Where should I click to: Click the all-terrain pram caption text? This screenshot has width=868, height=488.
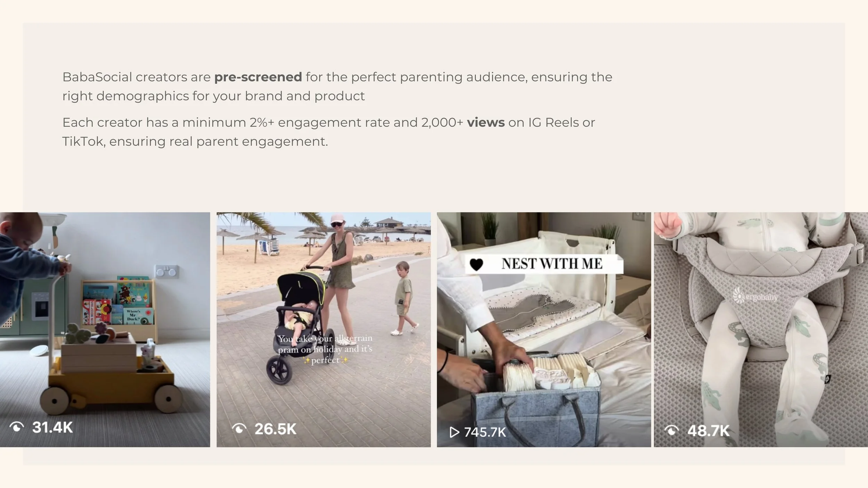point(325,349)
